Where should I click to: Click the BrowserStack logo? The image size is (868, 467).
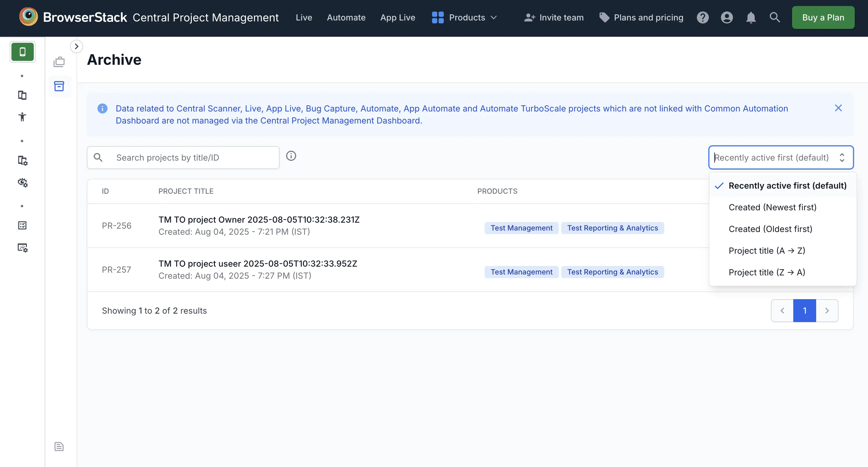pos(73,17)
